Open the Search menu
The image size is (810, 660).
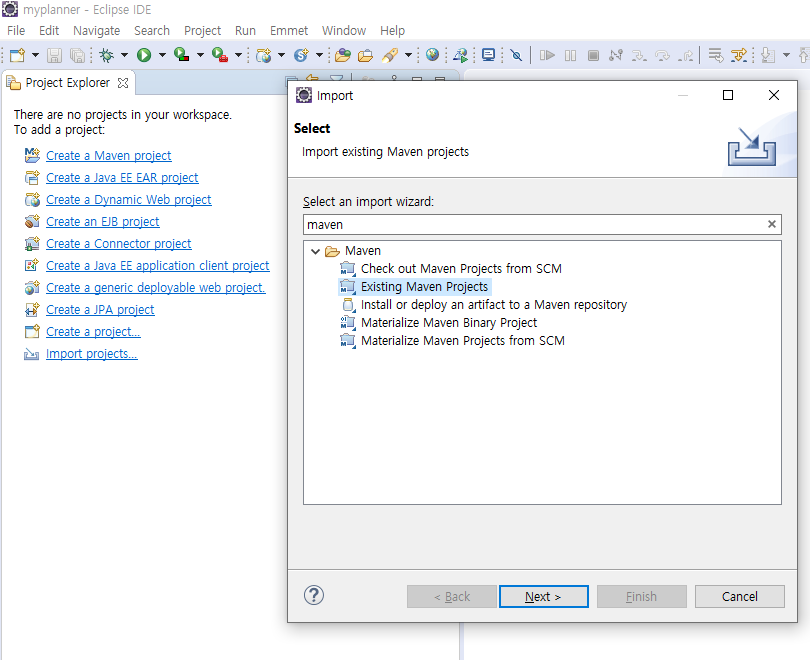click(x=152, y=30)
